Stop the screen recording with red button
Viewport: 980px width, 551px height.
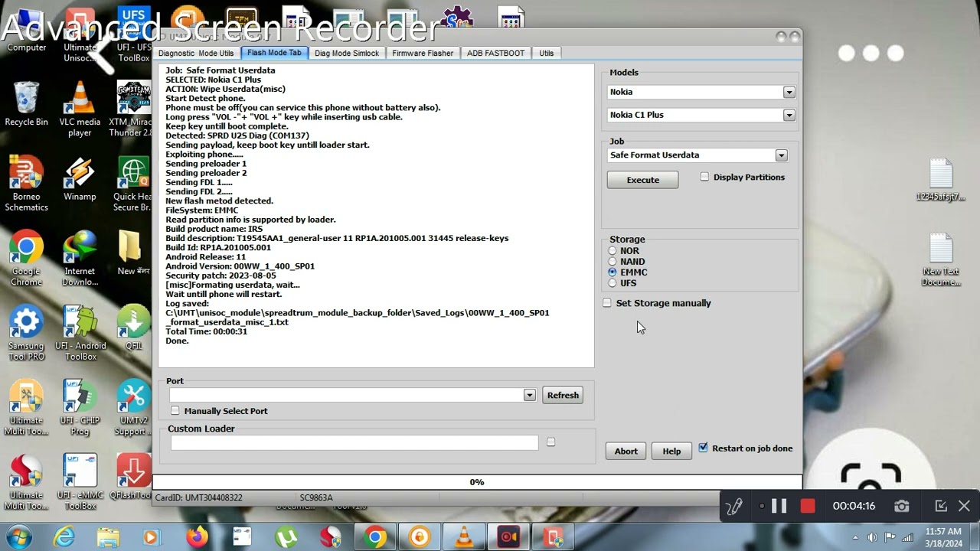[x=807, y=506]
